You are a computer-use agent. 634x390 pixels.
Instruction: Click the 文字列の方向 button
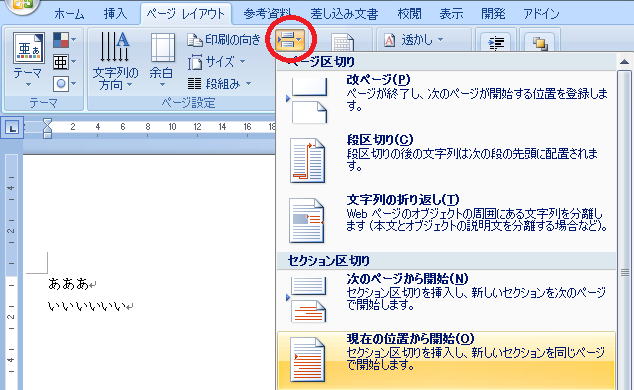115,61
